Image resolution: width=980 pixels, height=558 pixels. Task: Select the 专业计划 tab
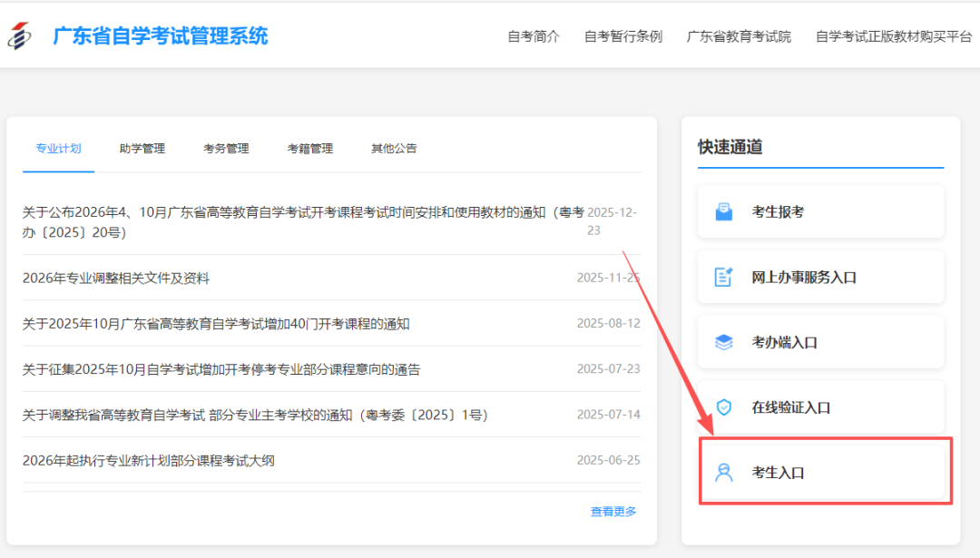click(x=58, y=149)
